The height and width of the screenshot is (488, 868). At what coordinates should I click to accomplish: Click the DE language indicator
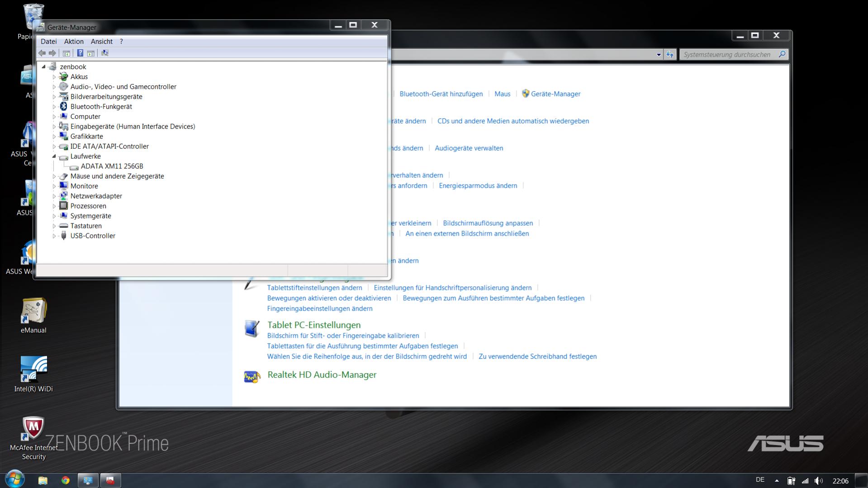760,480
